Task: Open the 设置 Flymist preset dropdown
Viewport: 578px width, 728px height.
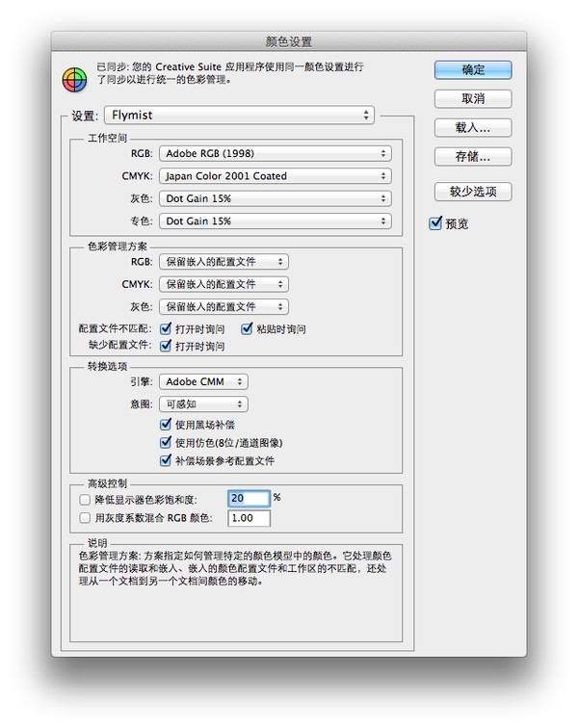Action: [x=239, y=116]
